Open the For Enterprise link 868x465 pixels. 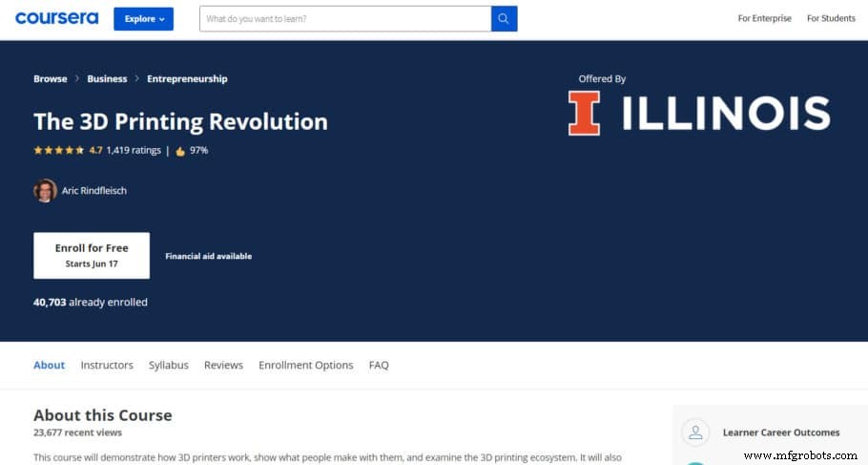(764, 19)
